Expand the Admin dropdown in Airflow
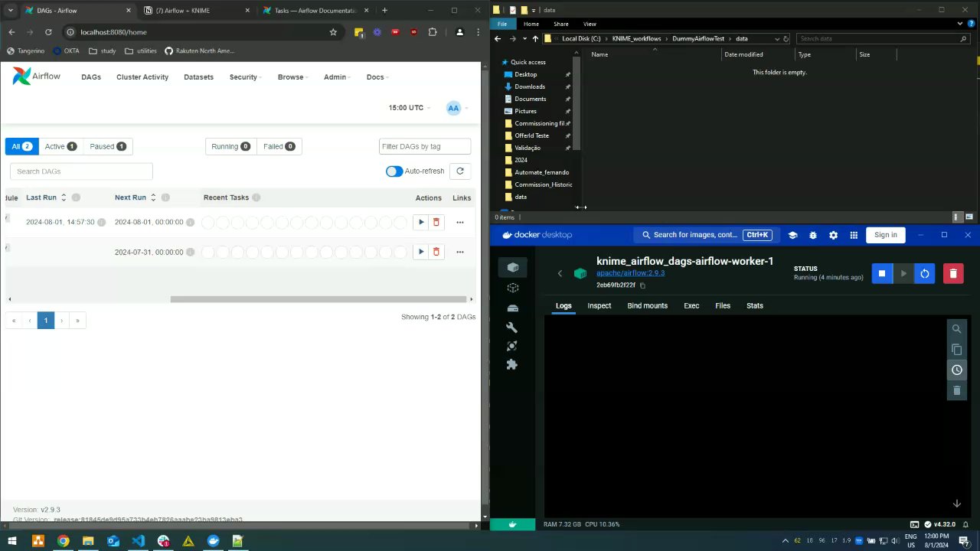980x551 pixels. pyautogui.click(x=336, y=77)
